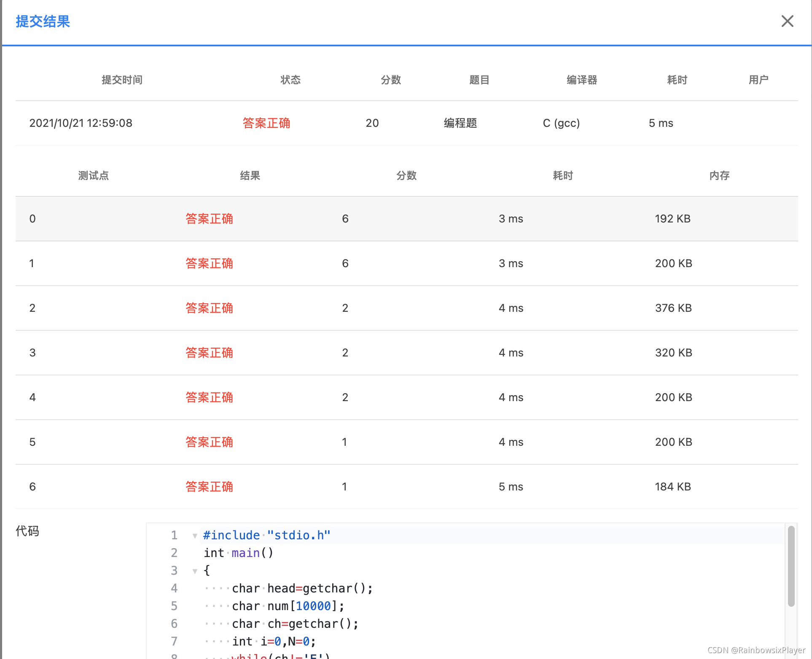This screenshot has height=659, width=812.
Task: Click the 提交结果 dialog title
Action: tap(43, 21)
